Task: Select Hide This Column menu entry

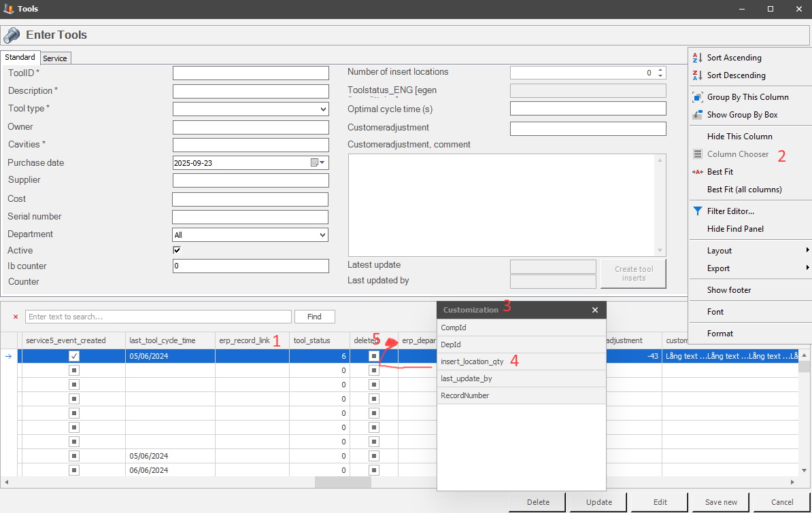Action: (x=739, y=137)
